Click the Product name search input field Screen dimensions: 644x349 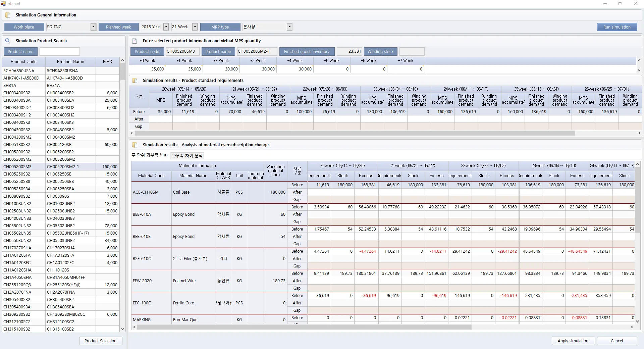click(60, 52)
